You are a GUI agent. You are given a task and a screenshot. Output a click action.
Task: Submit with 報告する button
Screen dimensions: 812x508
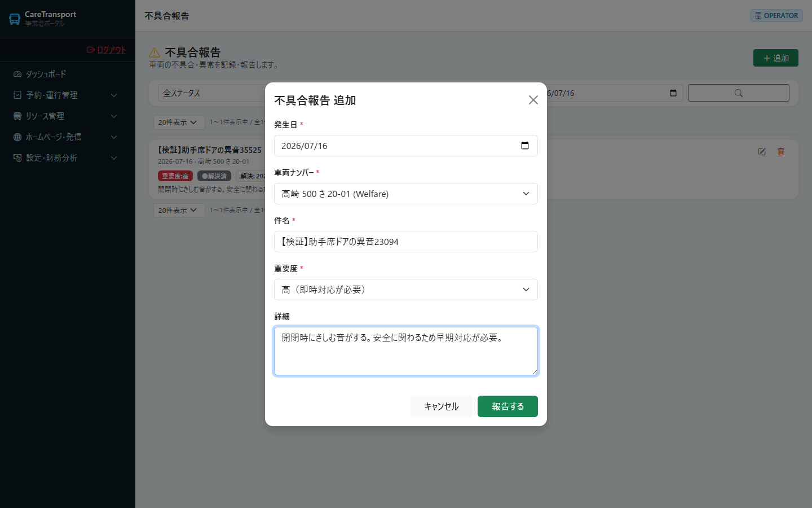point(507,406)
